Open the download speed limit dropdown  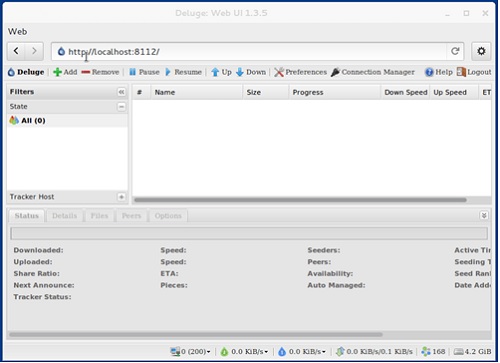pos(244,352)
